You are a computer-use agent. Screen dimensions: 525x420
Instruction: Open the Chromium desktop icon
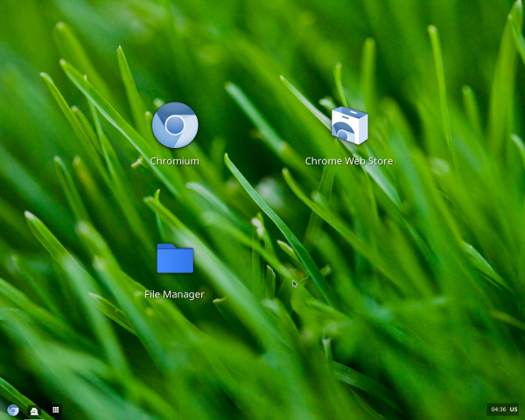[x=175, y=125]
